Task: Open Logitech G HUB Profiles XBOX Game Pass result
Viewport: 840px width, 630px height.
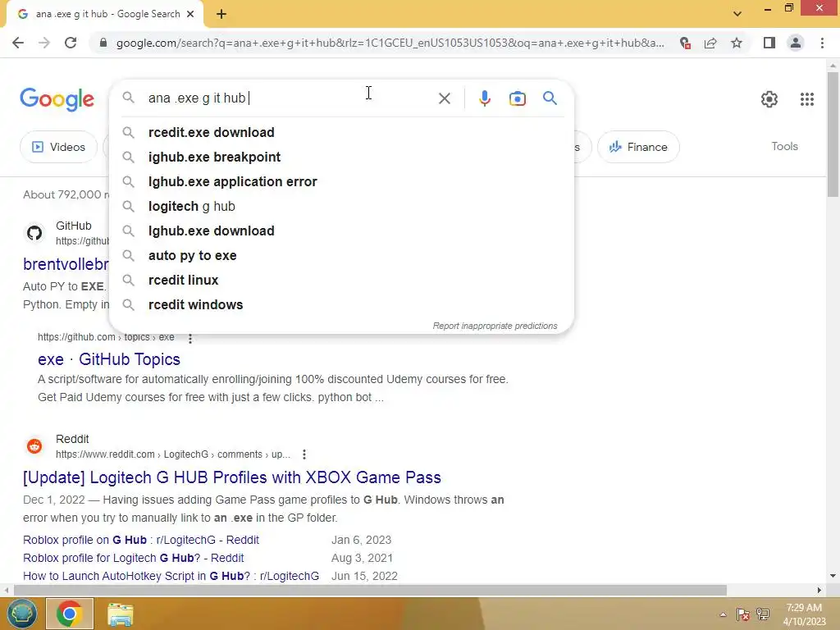Action: (x=232, y=477)
